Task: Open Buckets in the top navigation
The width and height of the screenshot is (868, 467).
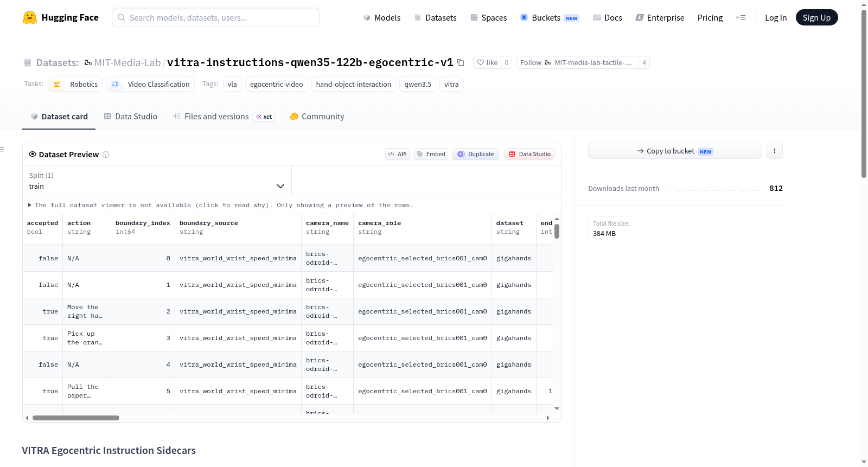Action: (x=550, y=17)
